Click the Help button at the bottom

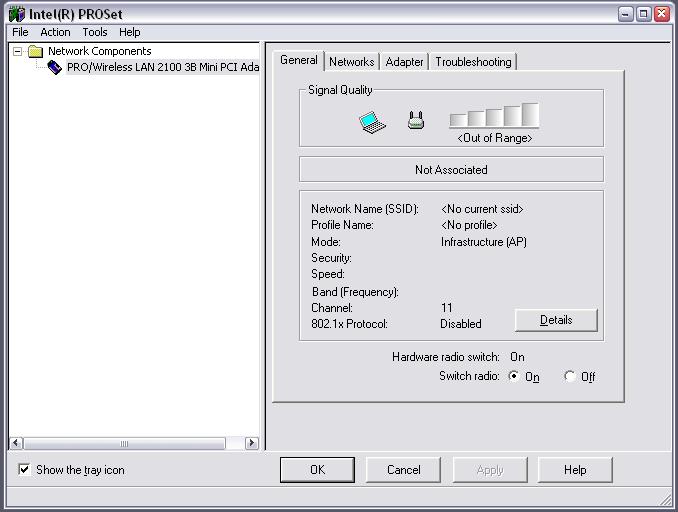[575, 470]
